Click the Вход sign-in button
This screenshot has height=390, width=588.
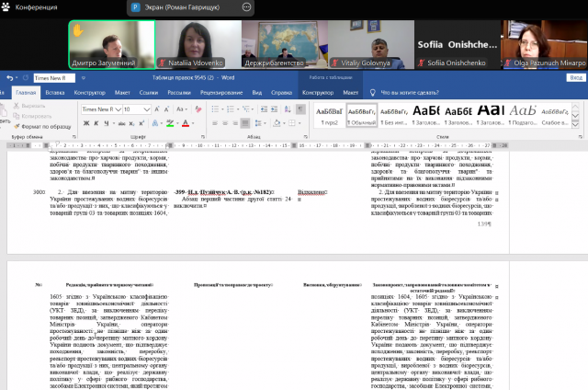576,77
